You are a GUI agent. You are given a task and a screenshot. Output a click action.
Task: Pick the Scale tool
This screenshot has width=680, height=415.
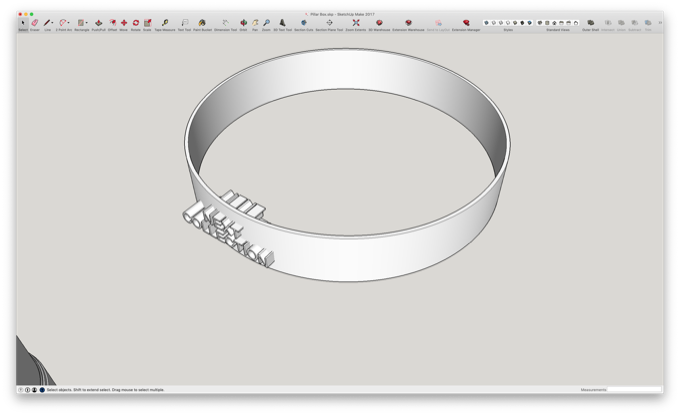[x=147, y=23]
